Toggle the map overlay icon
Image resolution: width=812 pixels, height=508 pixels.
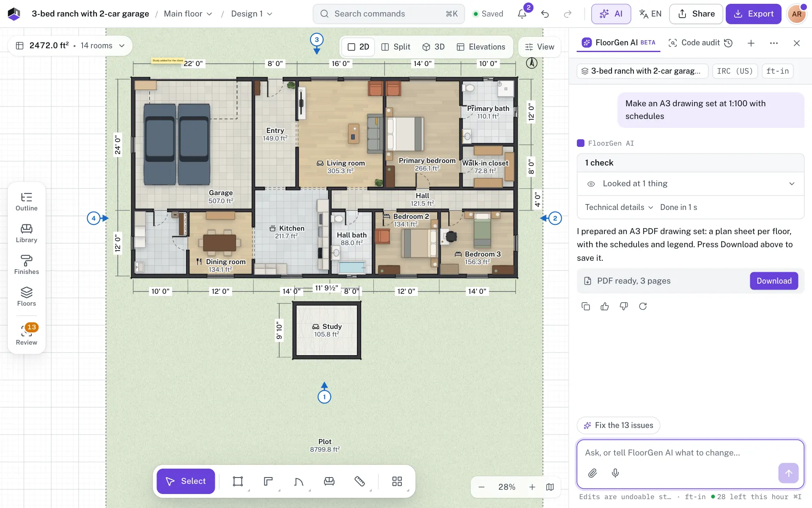click(550, 487)
